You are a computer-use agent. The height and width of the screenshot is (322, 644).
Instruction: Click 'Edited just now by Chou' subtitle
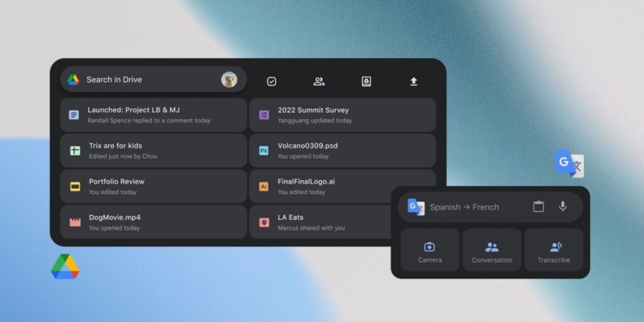point(123,157)
